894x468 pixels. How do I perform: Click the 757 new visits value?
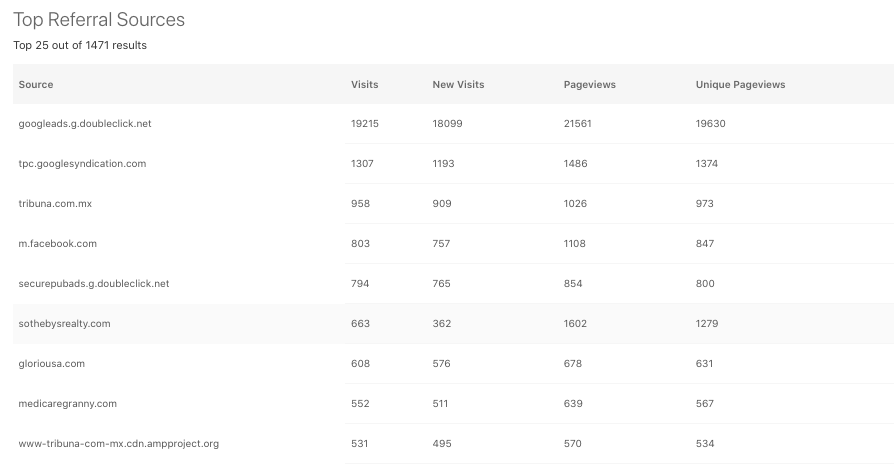click(x=441, y=243)
